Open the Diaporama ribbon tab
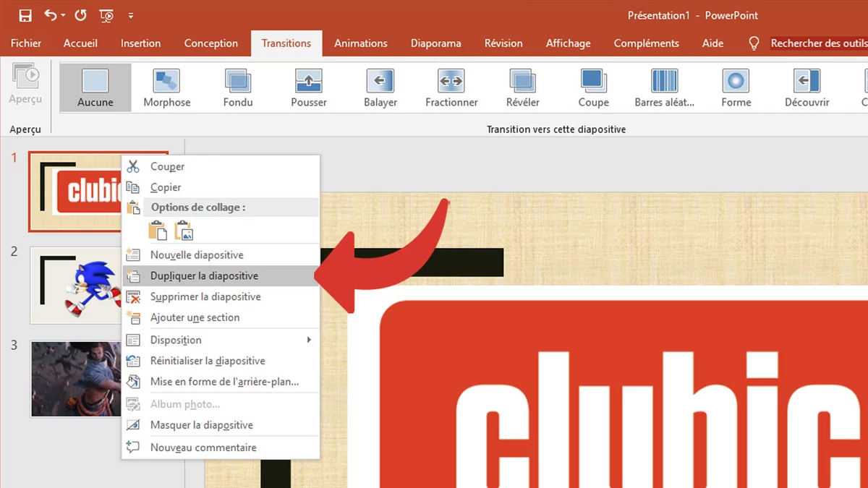Image resolution: width=868 pixels, height=488 pixels. (x=435, y=43)
